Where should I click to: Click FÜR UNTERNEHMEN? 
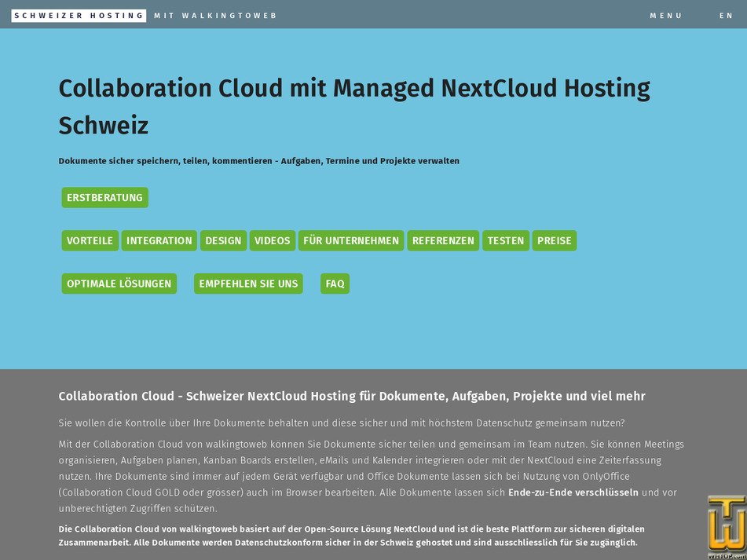[350, 240]
